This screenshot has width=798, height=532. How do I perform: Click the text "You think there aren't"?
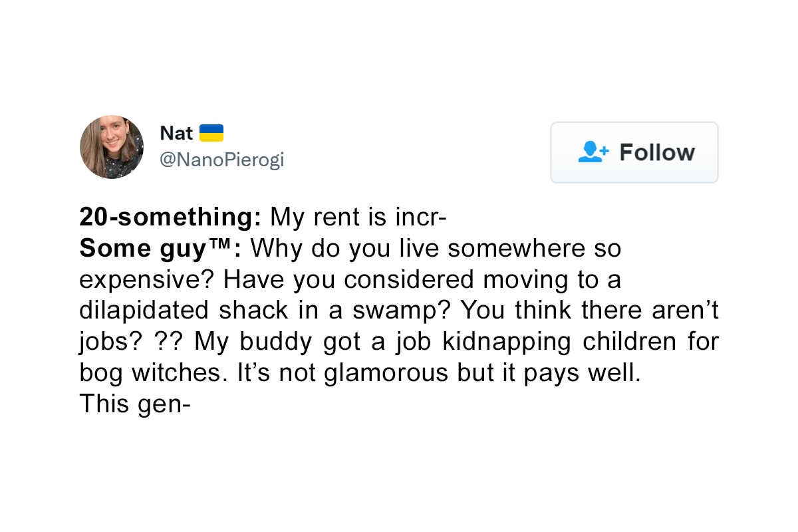pyautogui.click(x=589, y=311)
